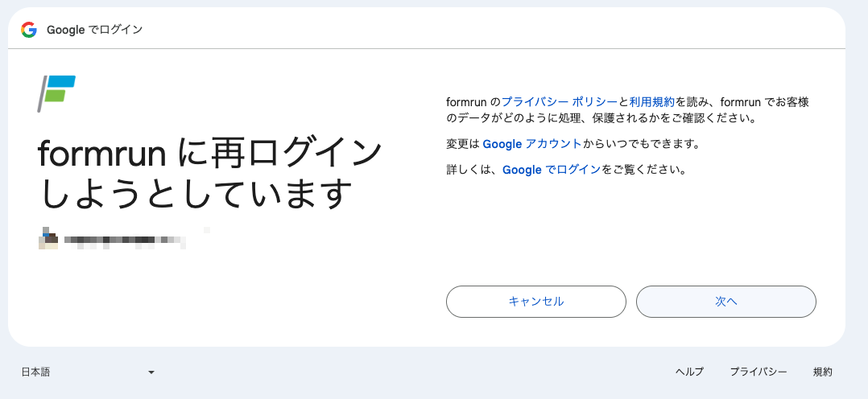This screenshot has width=868, height=399.
Task: Click the Google G logo
Action: click(29, 30)
